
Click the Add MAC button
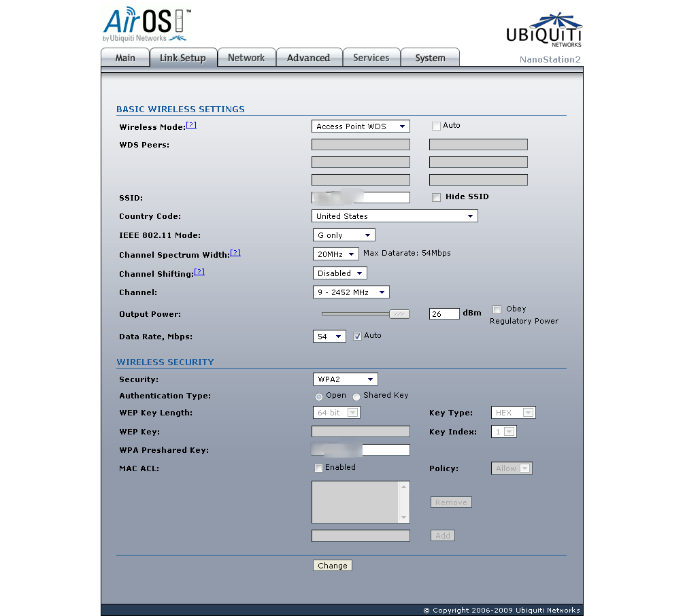coord(443,536)
